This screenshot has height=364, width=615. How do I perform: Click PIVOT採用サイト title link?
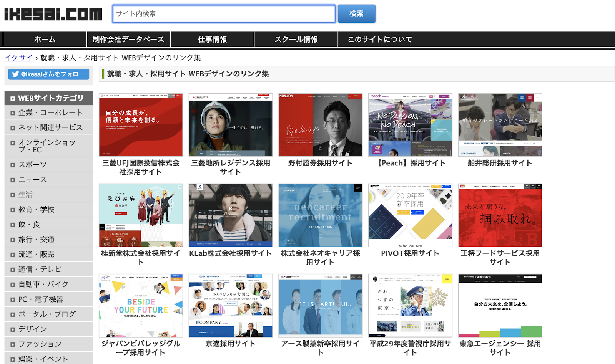410,253
